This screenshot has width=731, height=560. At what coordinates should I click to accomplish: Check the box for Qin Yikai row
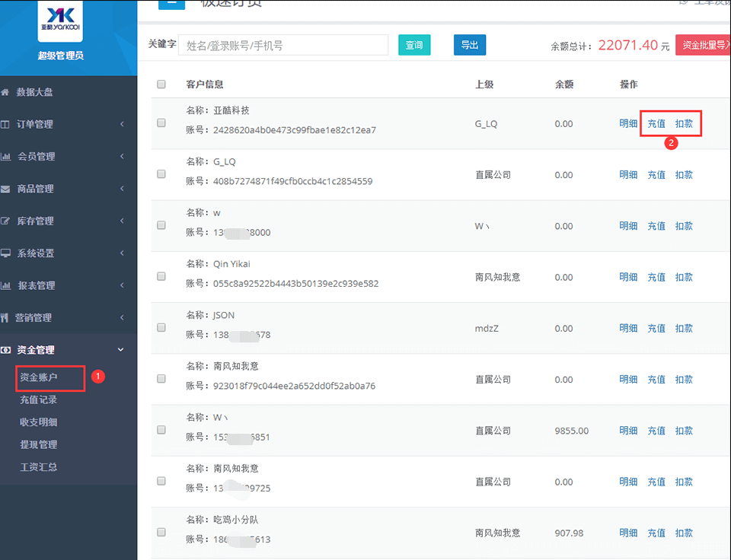point(161,276)
